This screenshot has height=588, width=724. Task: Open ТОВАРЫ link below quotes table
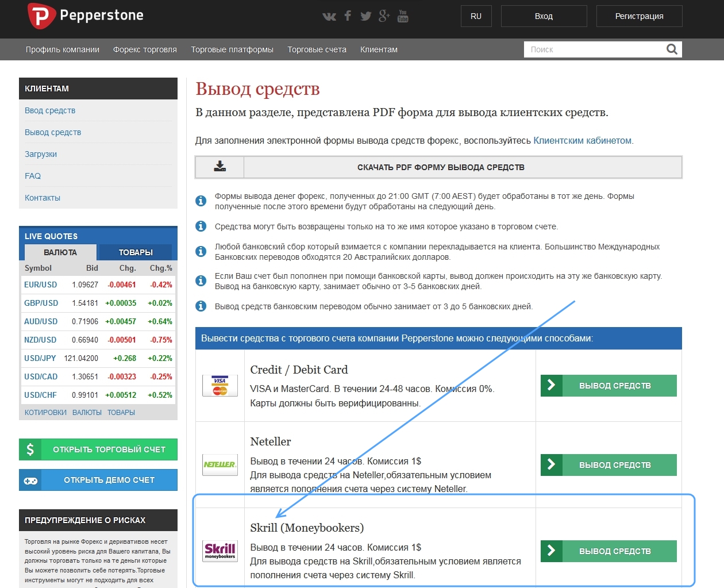[x=121, y=413]
